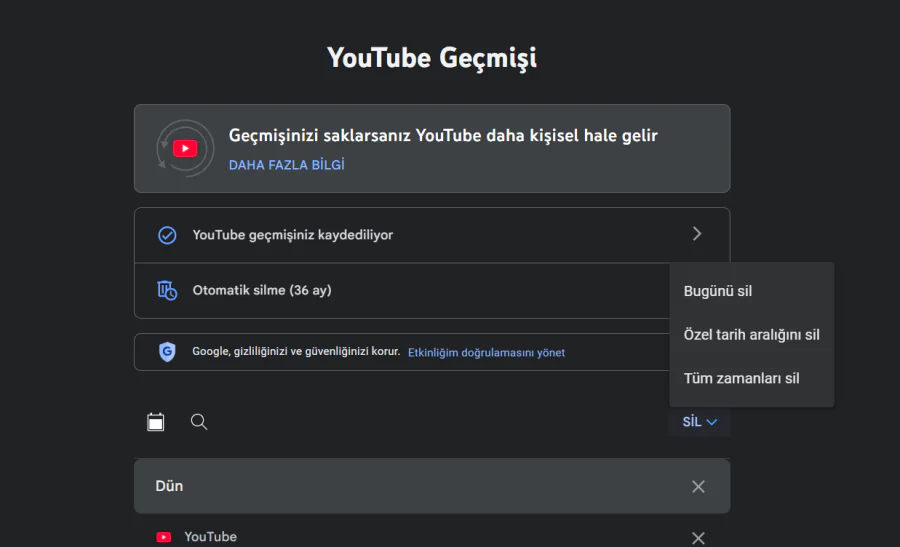Collapse the SİL dropdown button

coord(700,422)
